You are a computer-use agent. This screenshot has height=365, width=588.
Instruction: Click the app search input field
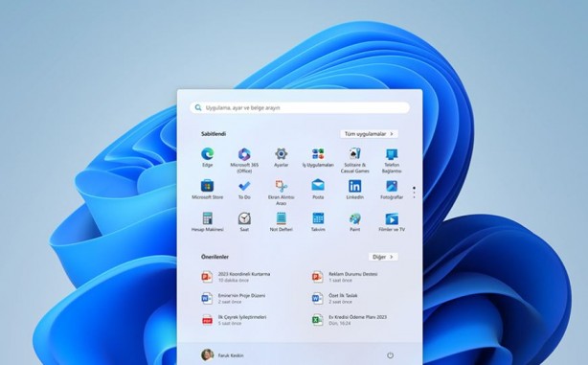300,107
